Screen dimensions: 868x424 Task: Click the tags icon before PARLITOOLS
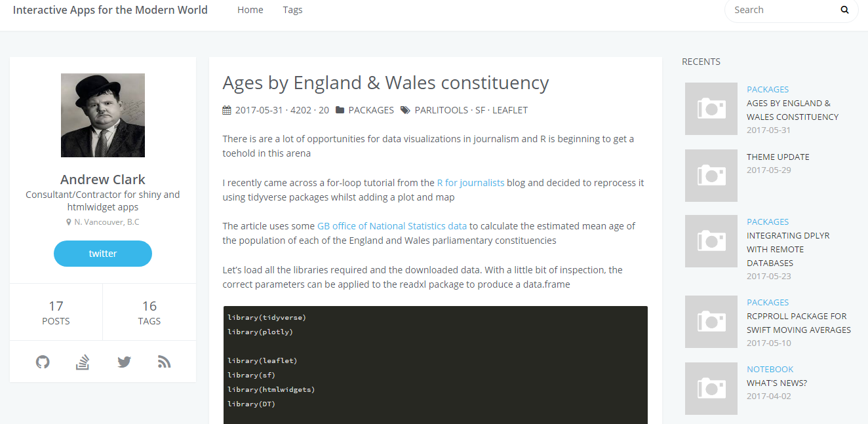click(x=406, y=110)
